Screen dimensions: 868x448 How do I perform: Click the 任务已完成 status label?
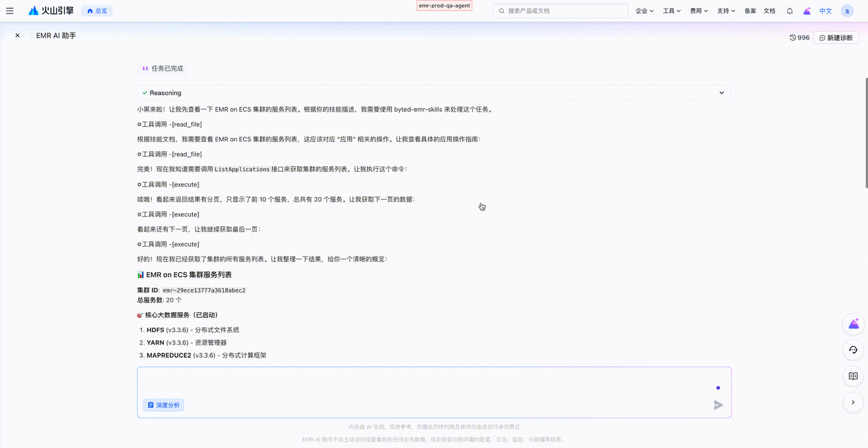coord(162,69)
